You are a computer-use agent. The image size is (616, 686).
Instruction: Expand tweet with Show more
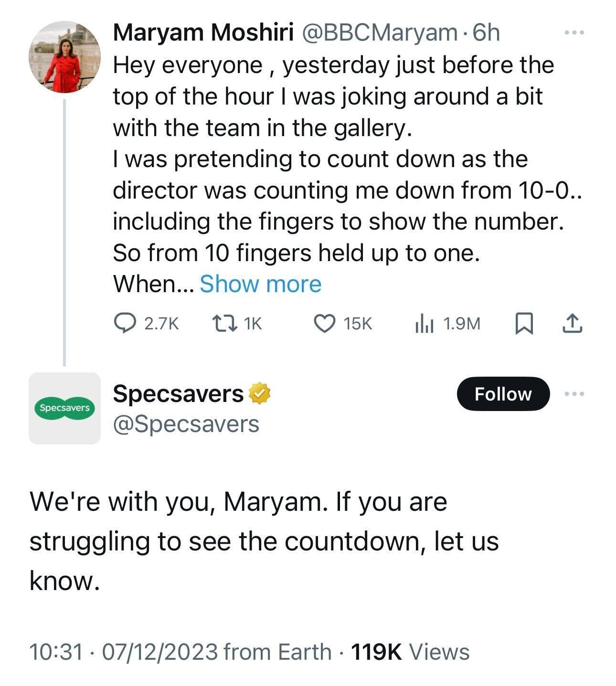pos(260,284)
